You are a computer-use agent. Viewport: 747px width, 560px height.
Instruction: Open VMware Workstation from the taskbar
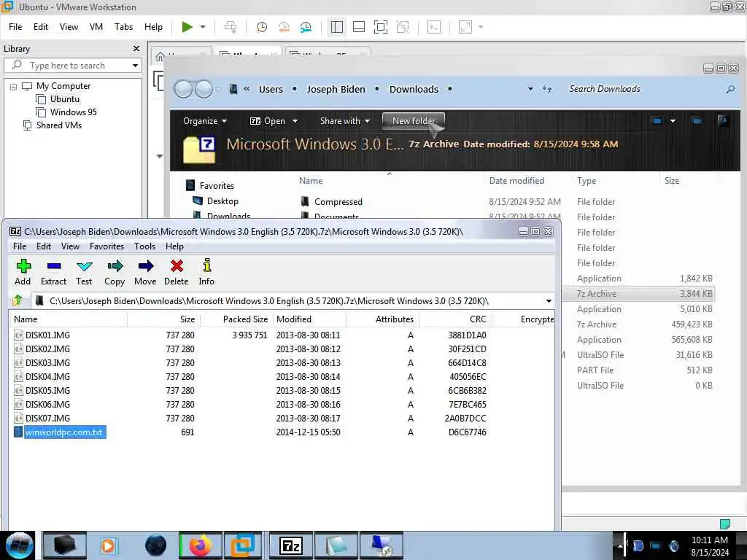[x=244, y=545]
